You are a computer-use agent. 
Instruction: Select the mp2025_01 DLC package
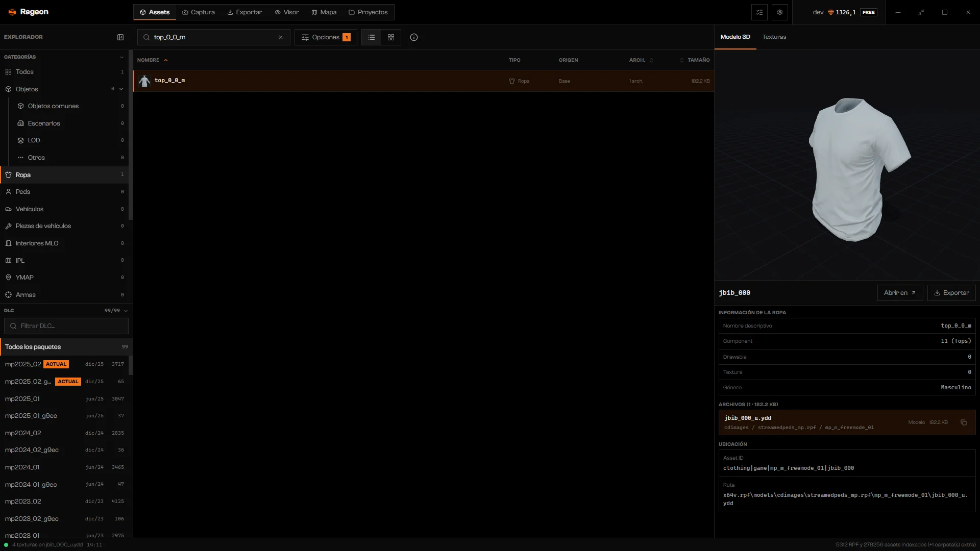(x=64, y=399)
